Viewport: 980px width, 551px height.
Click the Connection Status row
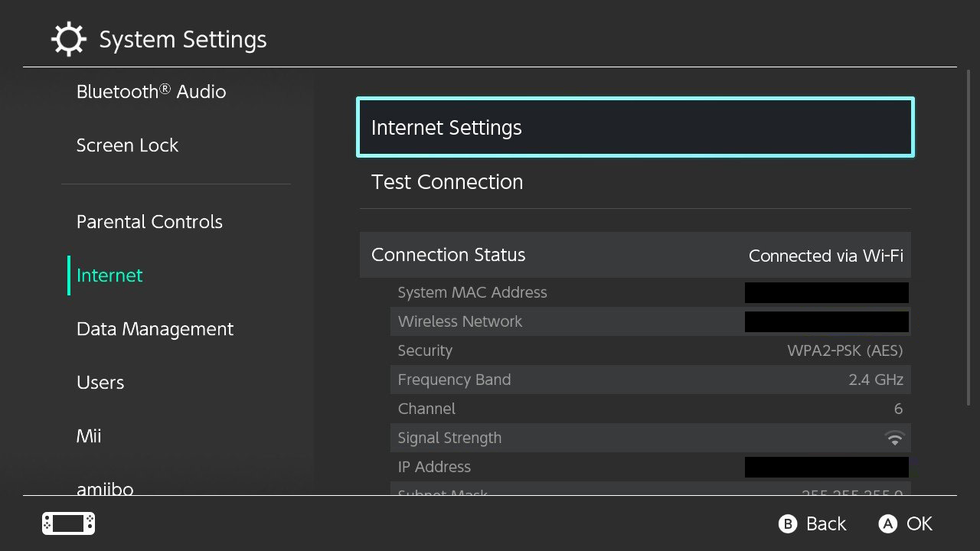[635, 255]
